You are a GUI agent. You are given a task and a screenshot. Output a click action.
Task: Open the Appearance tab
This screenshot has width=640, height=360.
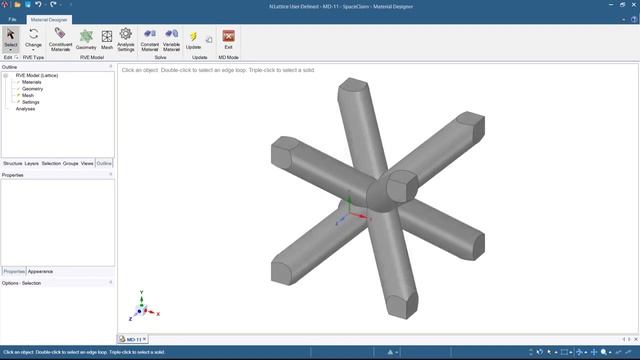pyautogui.click(x=40, y=271)
